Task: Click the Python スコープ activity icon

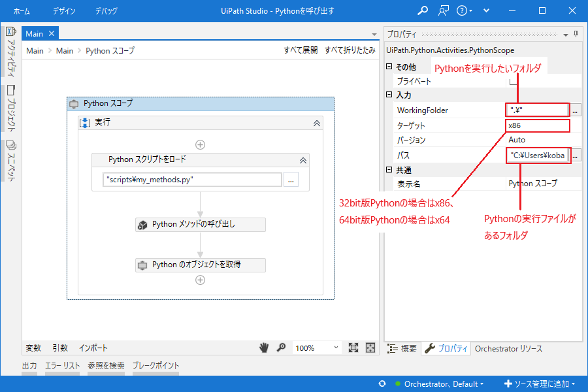Action: [x=74, y=104]
